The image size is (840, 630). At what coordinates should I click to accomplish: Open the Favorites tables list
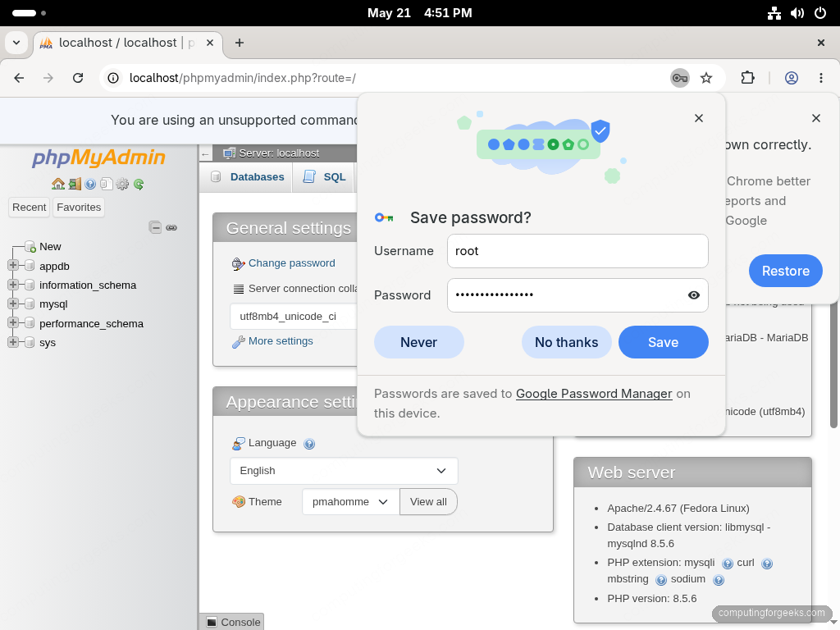click(79, 208)
